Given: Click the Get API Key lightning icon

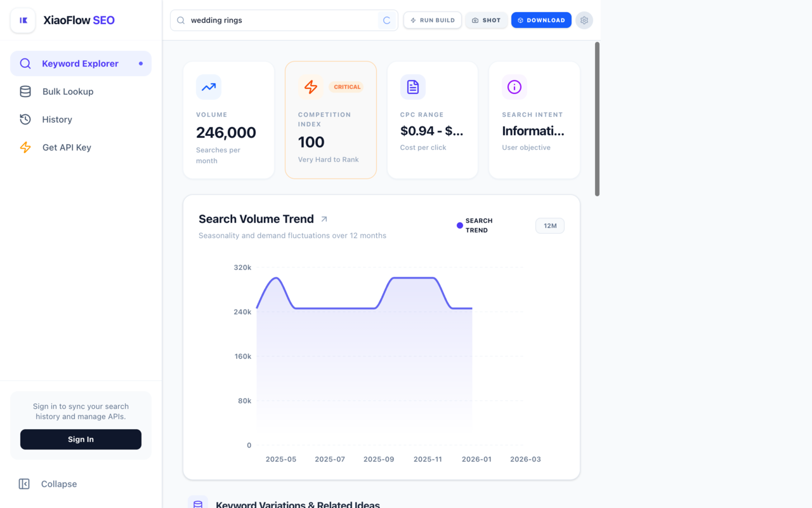Looking at the screenshot, I should pos(25,147).
